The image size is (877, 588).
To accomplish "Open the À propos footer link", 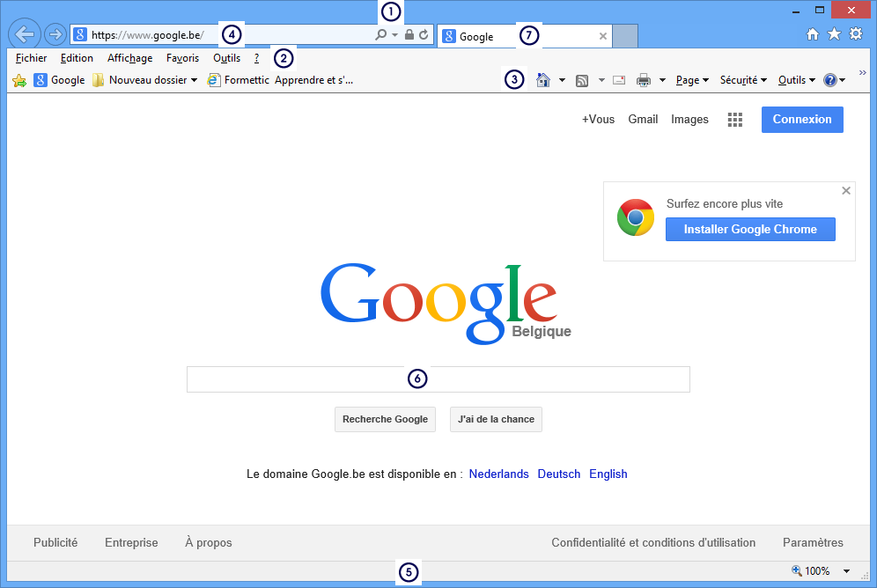I will 208,542.
